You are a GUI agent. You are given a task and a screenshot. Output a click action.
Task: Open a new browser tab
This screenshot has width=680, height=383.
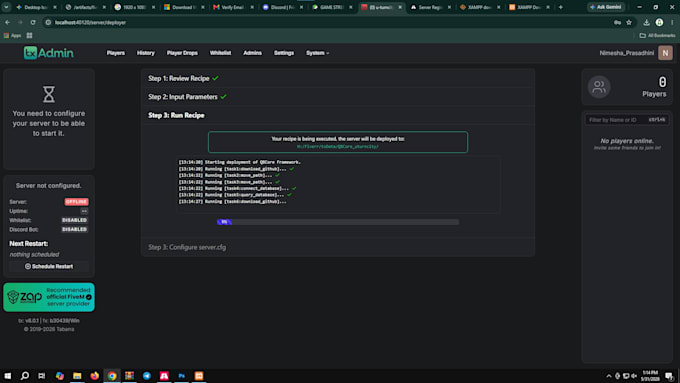pos(561,7)
